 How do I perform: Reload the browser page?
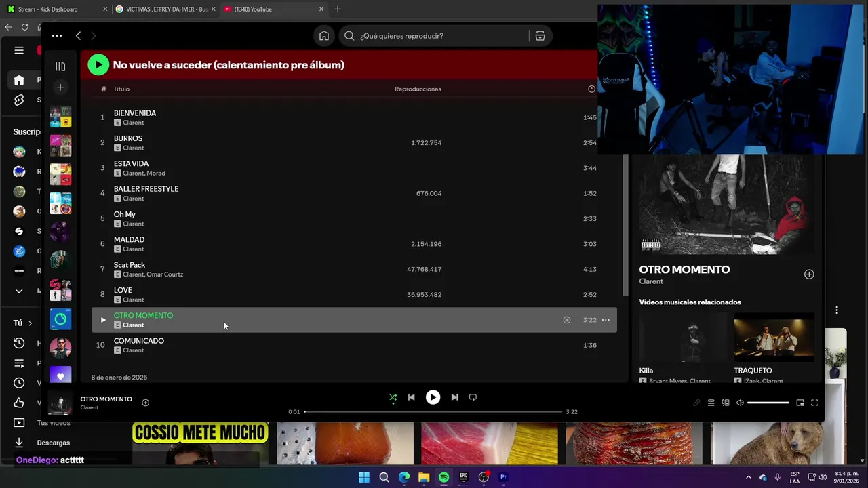(24, 27)
